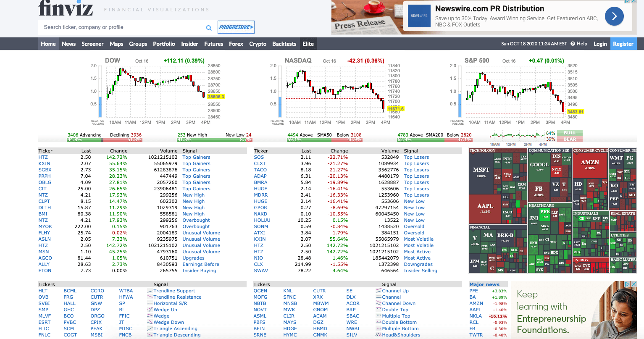Screen dimensions: 644x339
Task: Click the Newswire.com PR Distribution ad headline
Action: (x=489, y=8)
